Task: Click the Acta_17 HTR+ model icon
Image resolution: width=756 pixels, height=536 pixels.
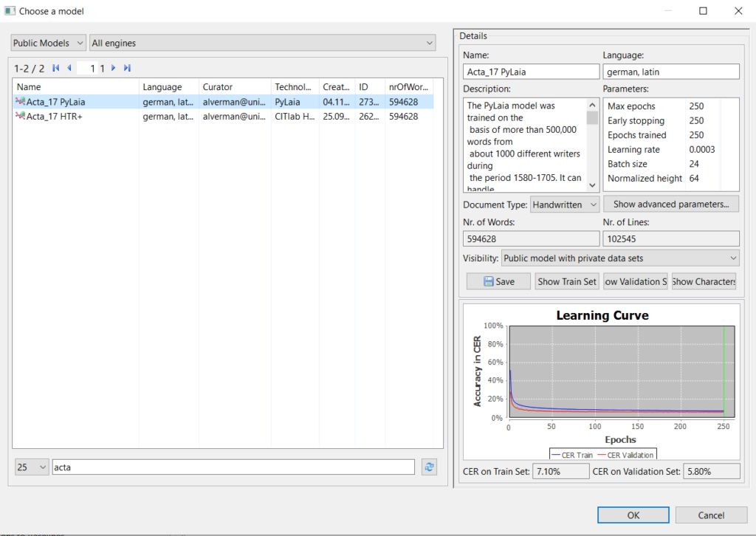Action: (20, 117)
